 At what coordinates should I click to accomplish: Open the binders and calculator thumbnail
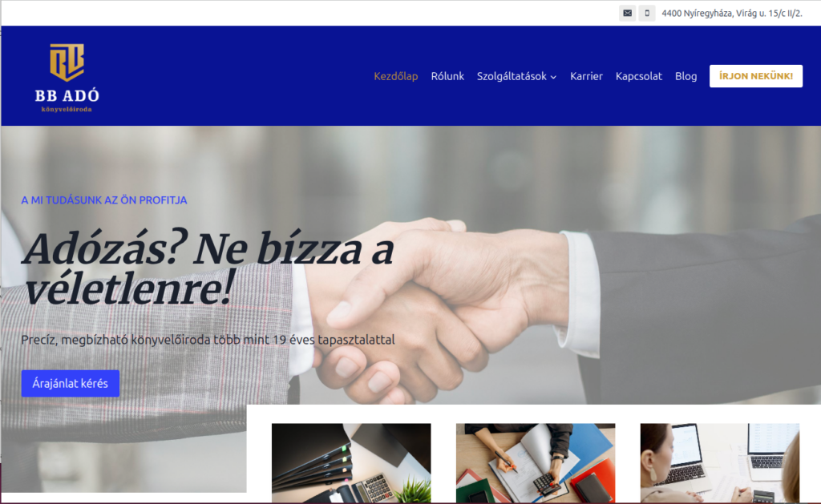coord(351,462)
